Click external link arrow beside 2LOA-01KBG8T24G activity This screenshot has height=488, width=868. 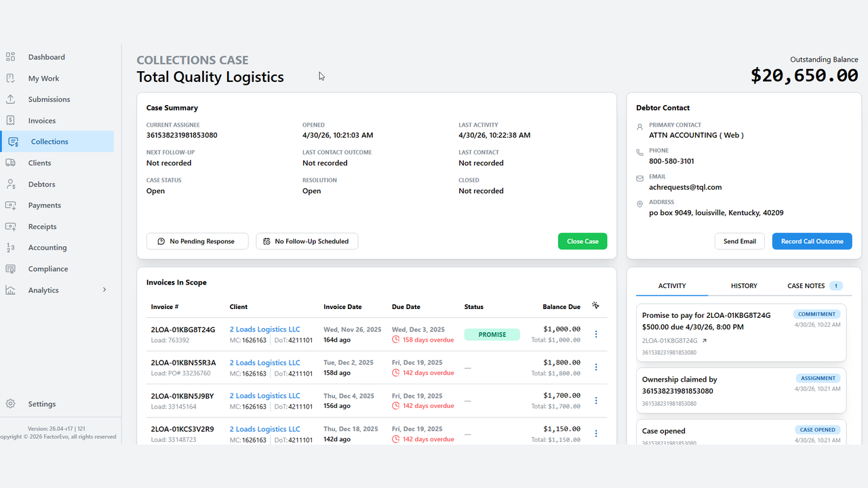(x=704, y=341)
